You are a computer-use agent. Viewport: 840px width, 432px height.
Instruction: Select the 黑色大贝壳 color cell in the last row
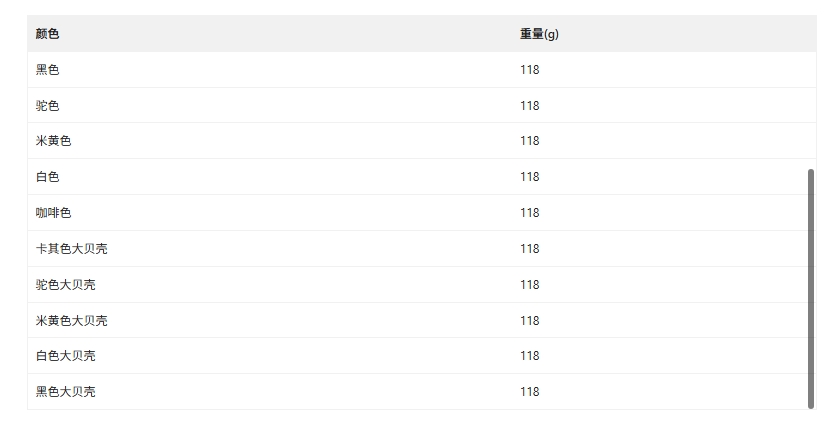65,392
